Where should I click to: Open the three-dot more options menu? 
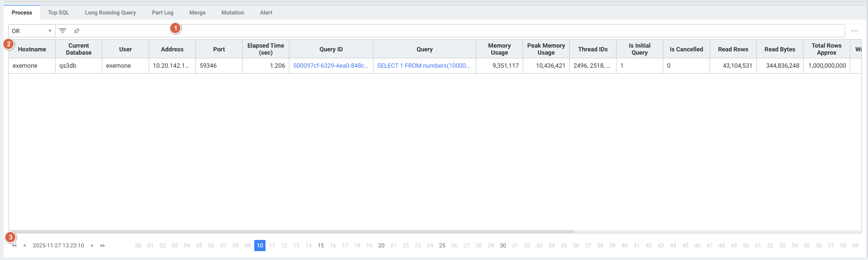pos(854,31)
